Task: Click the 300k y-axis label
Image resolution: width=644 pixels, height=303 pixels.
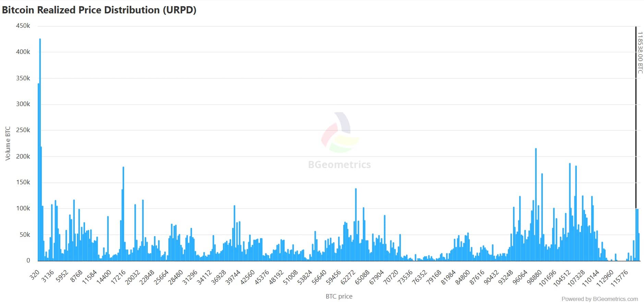Action: pyautogui.click(x=23, y=104)
